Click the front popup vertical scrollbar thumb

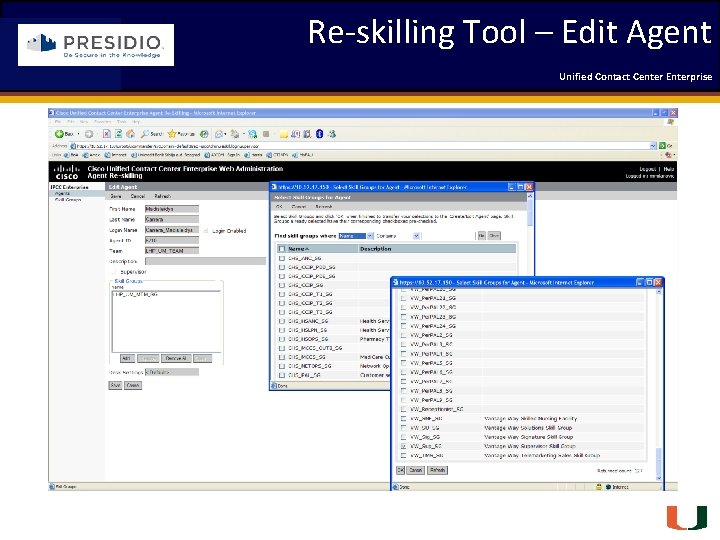658,462
